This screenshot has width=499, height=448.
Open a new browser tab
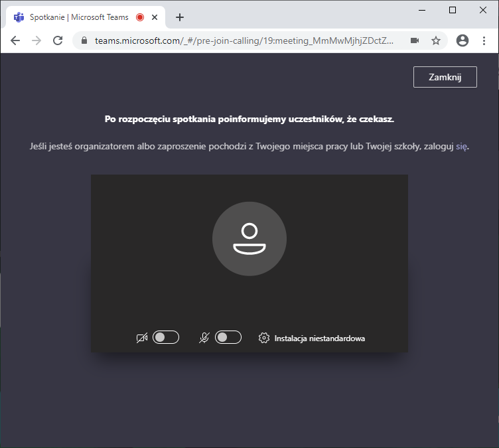[180, 17]
